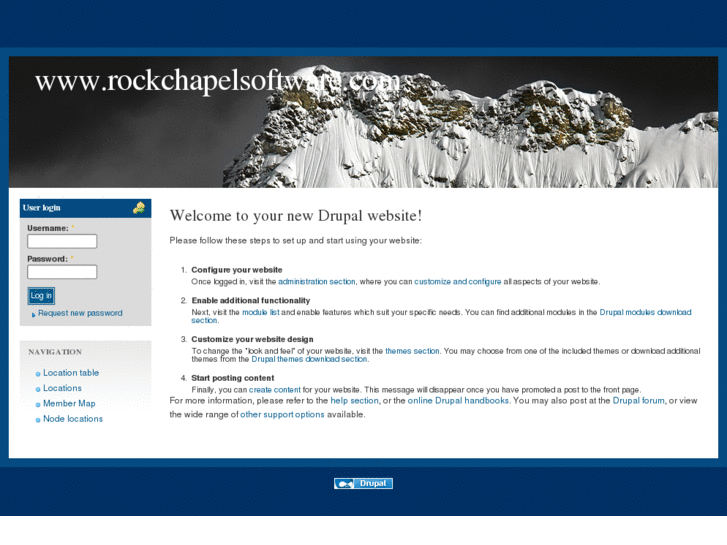727x545 pixels.
Task: Open Member Map in navigation
Action: (x=69, y=403)
